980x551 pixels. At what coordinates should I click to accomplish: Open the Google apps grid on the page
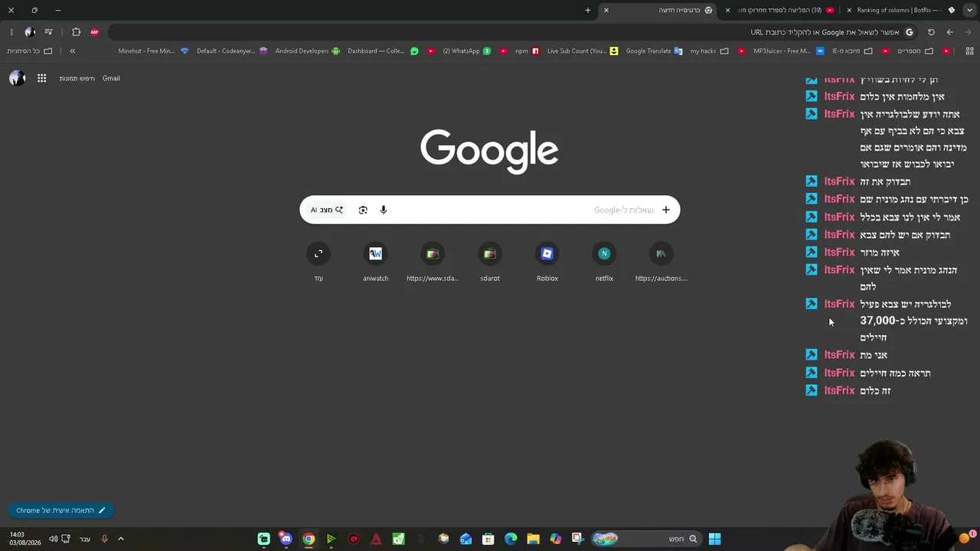tap(42, 78)
